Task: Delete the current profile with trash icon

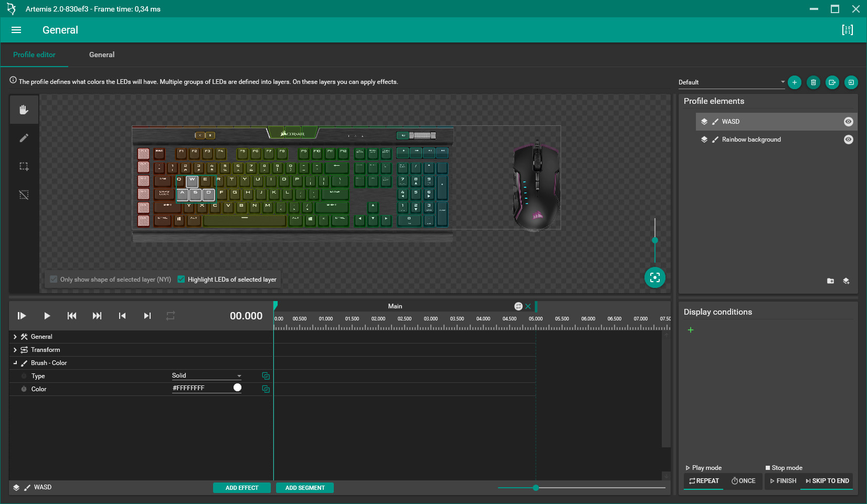Action: coord(813,82)
